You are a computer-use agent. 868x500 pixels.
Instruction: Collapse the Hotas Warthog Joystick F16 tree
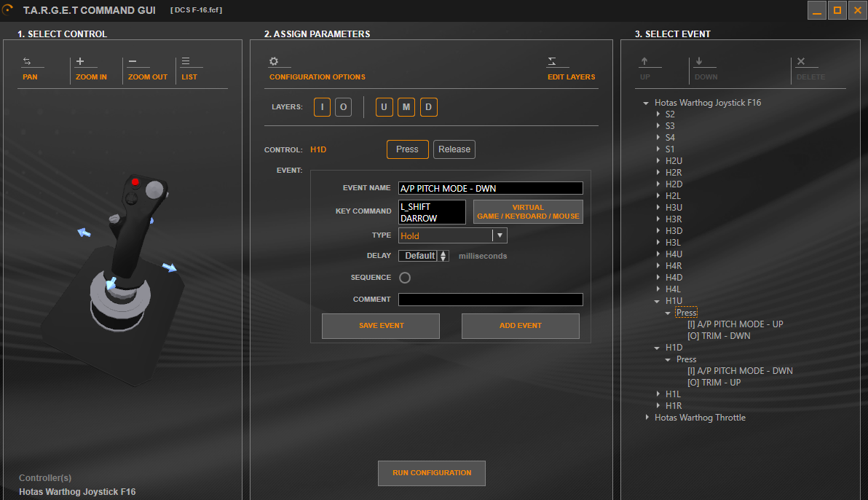[x=646, y=103]
